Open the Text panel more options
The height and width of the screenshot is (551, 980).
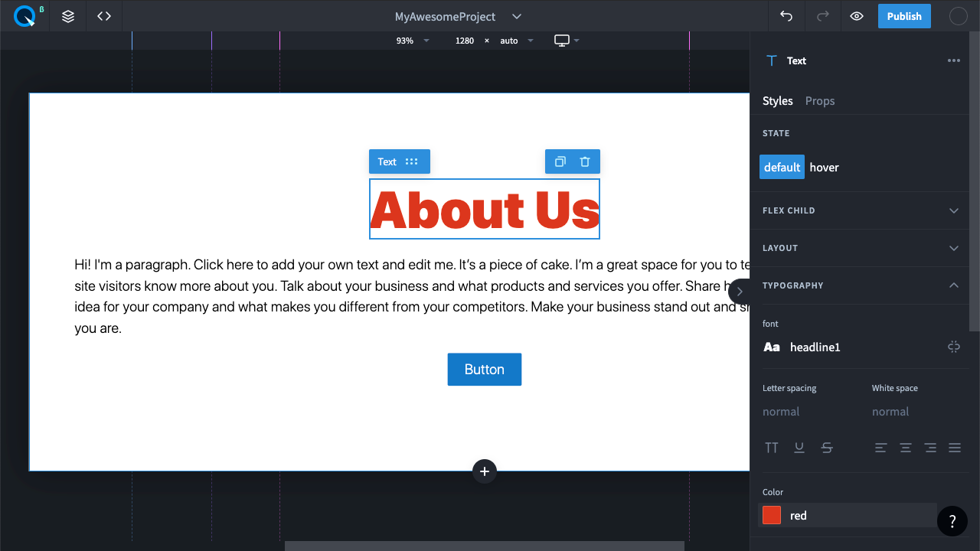coord(953,60)
